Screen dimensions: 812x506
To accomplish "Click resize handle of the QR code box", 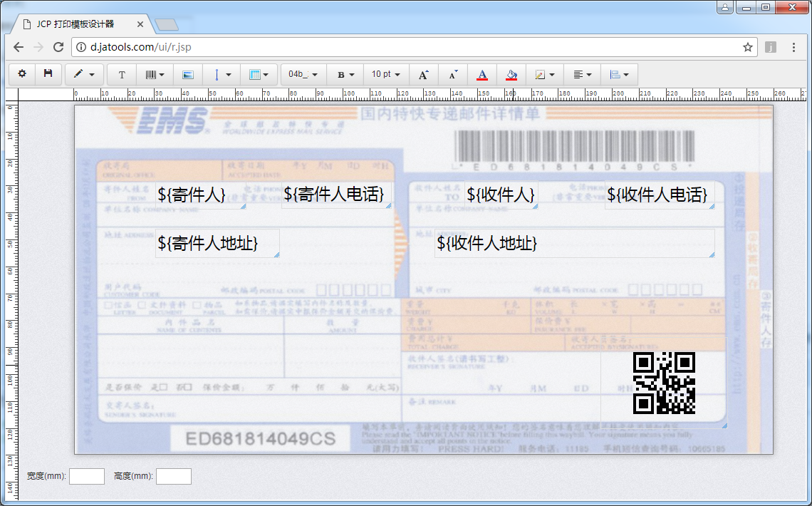I will pos(724,425).
